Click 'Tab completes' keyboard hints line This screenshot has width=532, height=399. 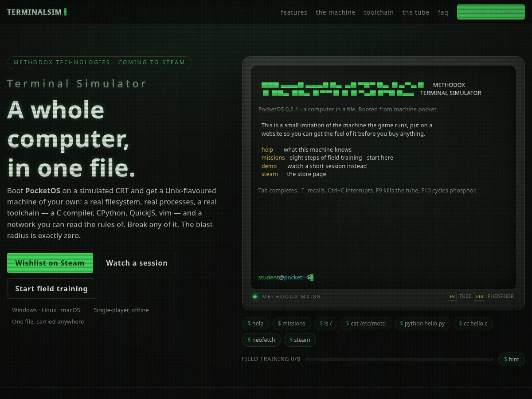367,191
